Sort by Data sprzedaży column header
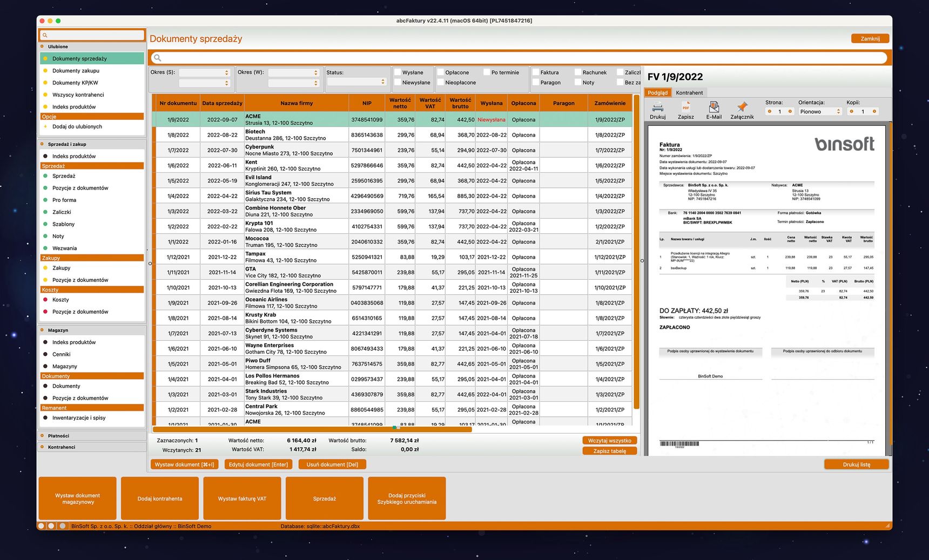Viewport: 929px width, 560px height. click(222, 103)
